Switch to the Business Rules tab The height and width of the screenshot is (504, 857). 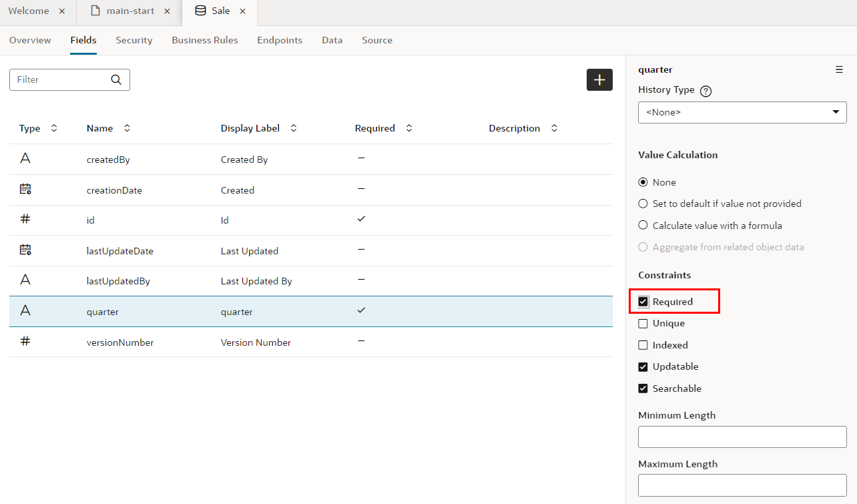(x=205, y=40)
